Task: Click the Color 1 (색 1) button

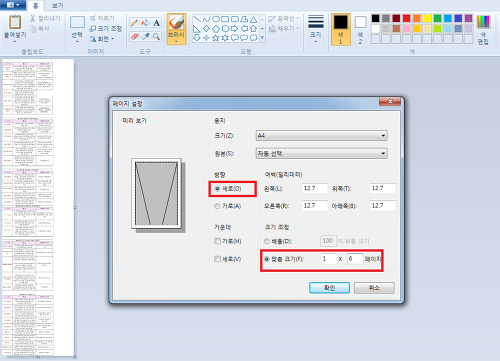Action: 340,29
